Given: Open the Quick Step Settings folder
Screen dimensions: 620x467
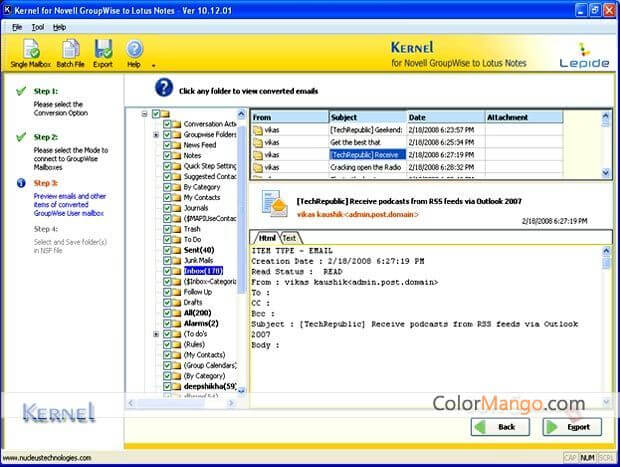Looking at the screenshot, I should pyautogui.click(x=210, y=166).
